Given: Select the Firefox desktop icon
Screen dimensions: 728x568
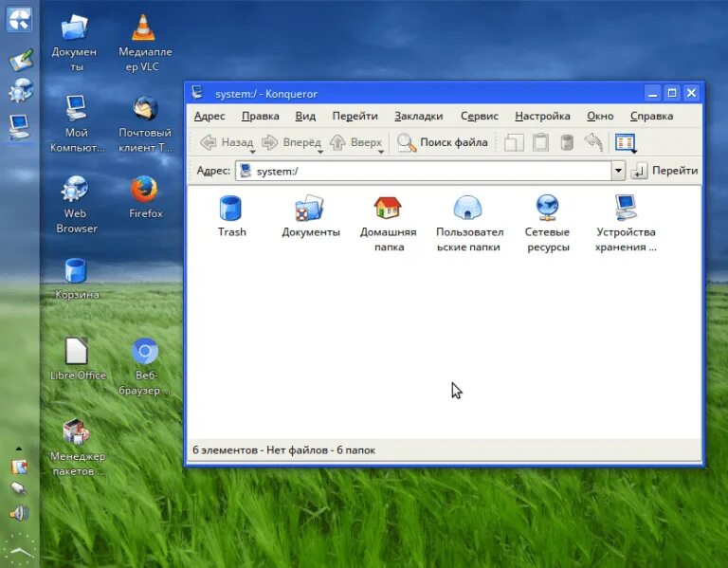Looking at the screenshot, I should 145,197.
